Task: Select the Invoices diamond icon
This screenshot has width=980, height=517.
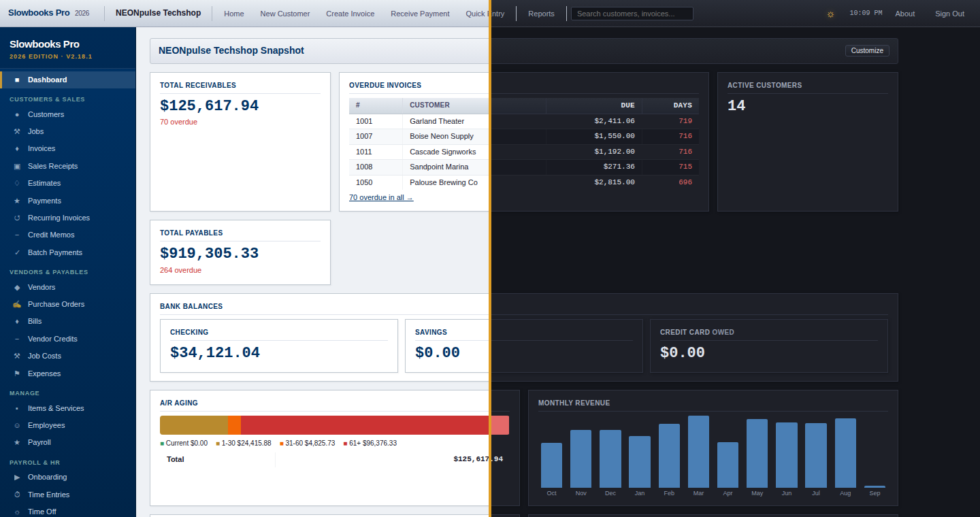Action: [17, 148]
